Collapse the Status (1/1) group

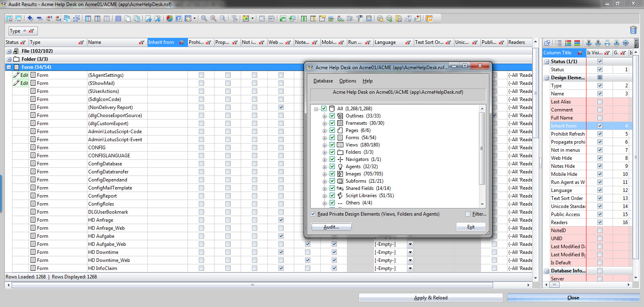(x=547, y=62)
